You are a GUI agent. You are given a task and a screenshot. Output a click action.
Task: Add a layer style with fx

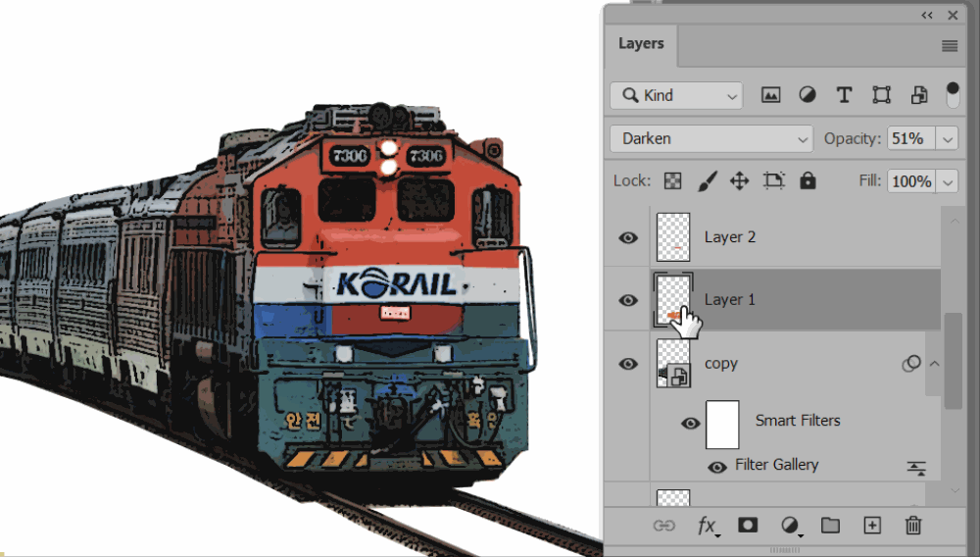tap(707, 526)
